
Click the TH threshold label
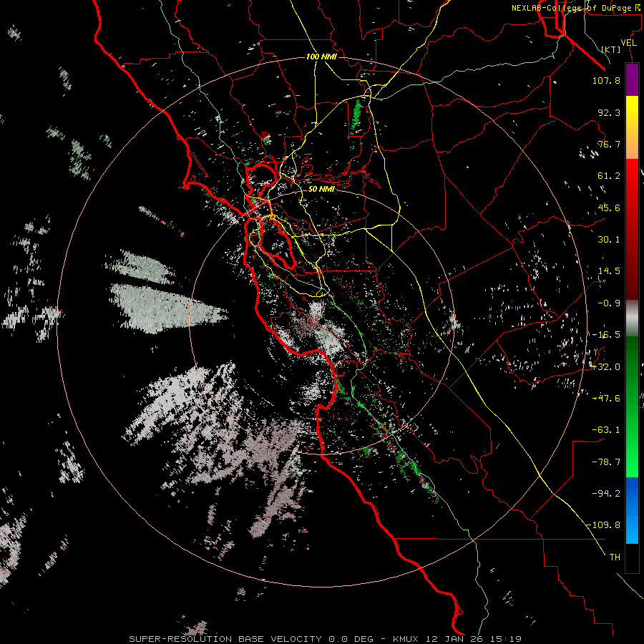[615, 557]
